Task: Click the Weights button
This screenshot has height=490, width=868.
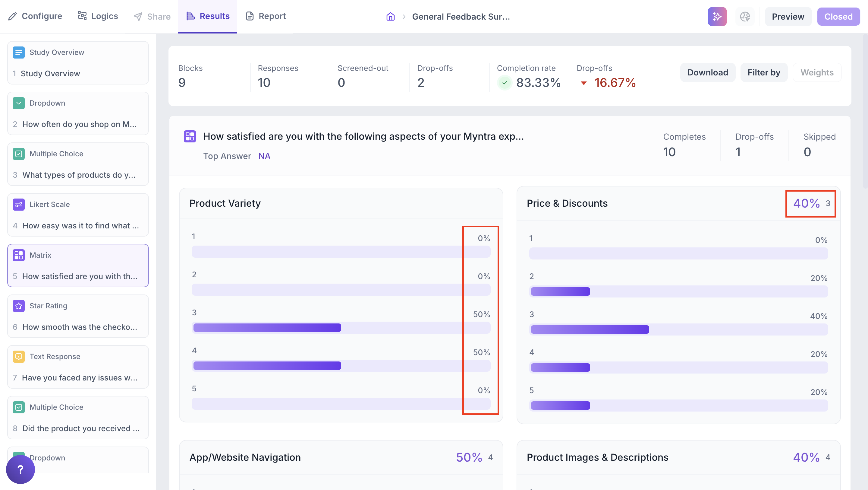Action: click(x=817, y=72)
